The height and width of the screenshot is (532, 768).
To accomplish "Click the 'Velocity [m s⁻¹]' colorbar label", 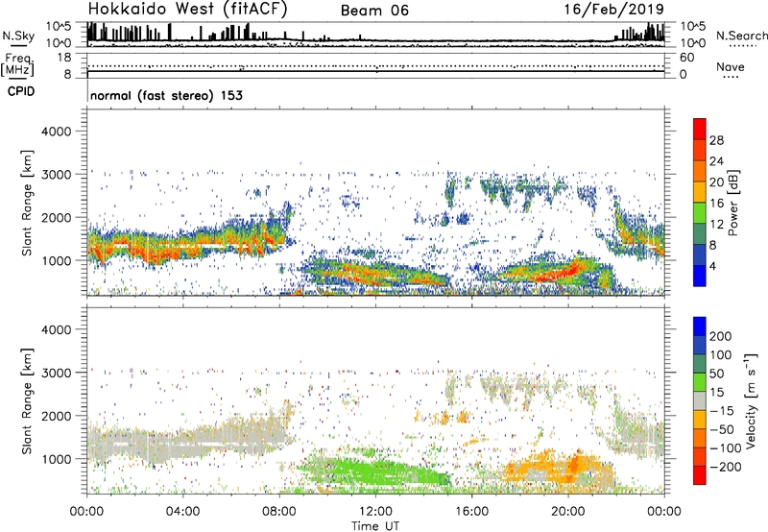I will [x=752, y=400].
